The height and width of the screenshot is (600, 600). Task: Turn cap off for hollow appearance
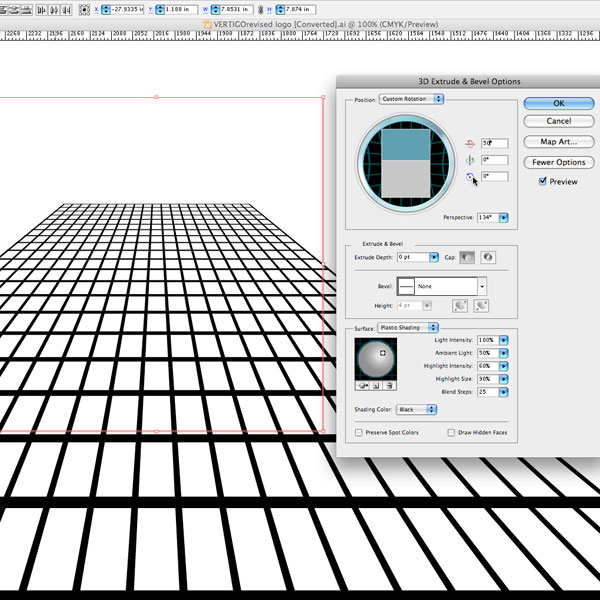pos(488,257)
